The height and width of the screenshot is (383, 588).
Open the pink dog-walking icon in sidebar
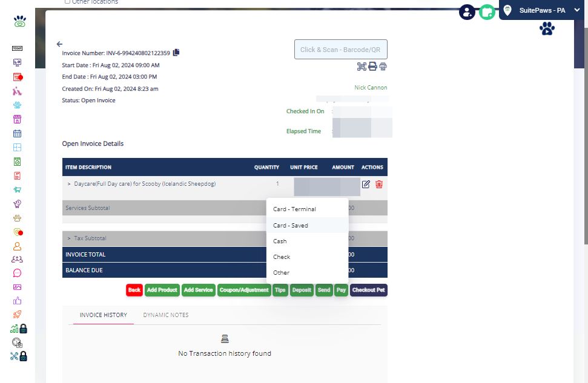click(17, 91)
